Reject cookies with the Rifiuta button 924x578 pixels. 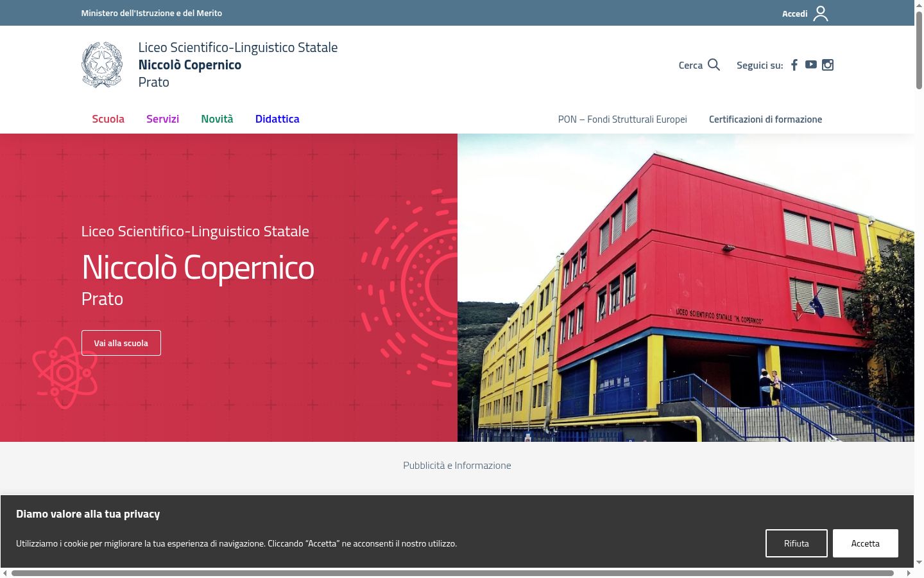796,543
